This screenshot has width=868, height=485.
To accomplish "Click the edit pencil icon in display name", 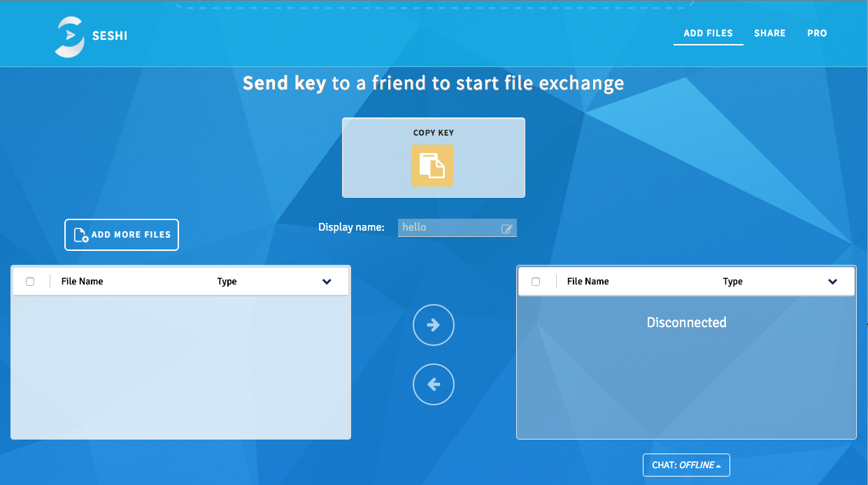I will coord(507,229).
